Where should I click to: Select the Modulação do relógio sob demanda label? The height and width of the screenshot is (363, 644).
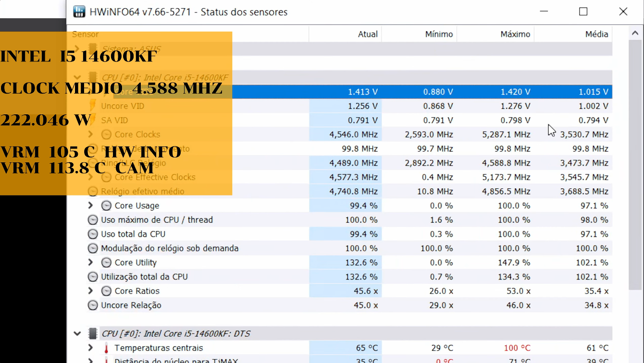pos(170,248)
